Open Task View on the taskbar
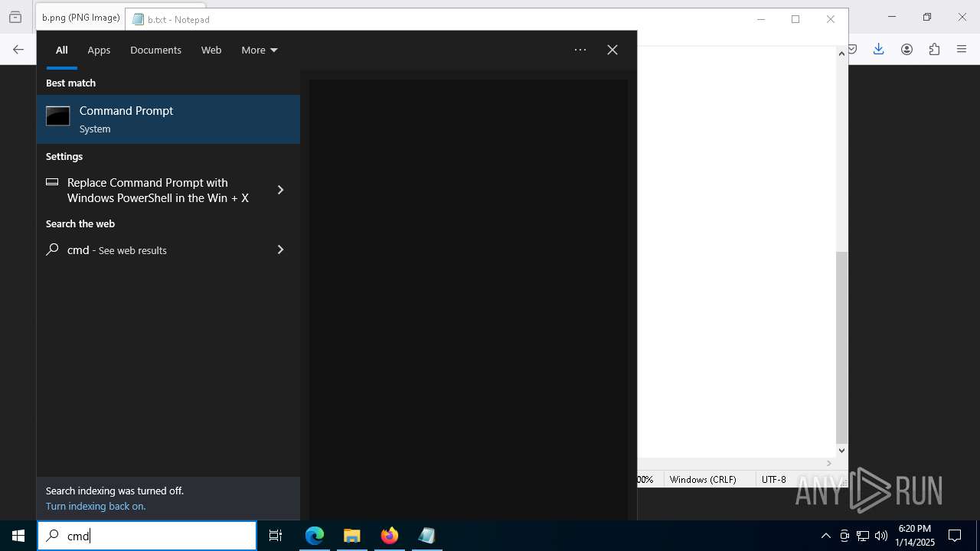 pyautogui.click(x=276, y=536)
